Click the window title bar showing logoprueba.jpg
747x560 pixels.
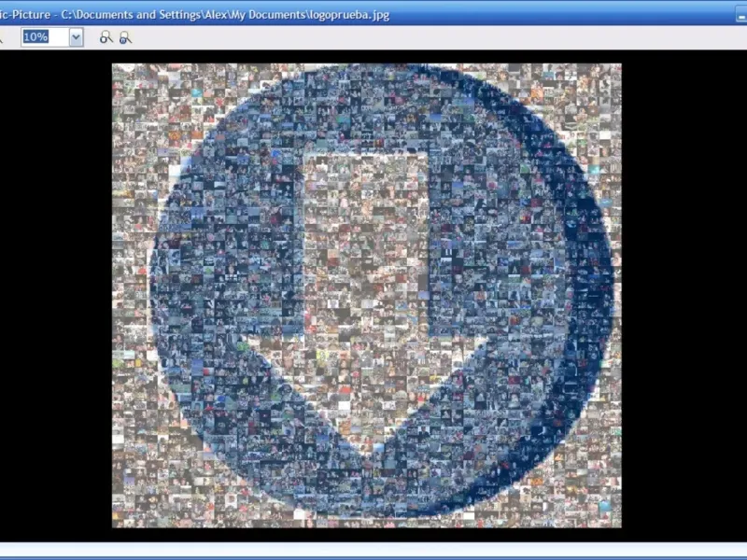[x=373, y=14]
